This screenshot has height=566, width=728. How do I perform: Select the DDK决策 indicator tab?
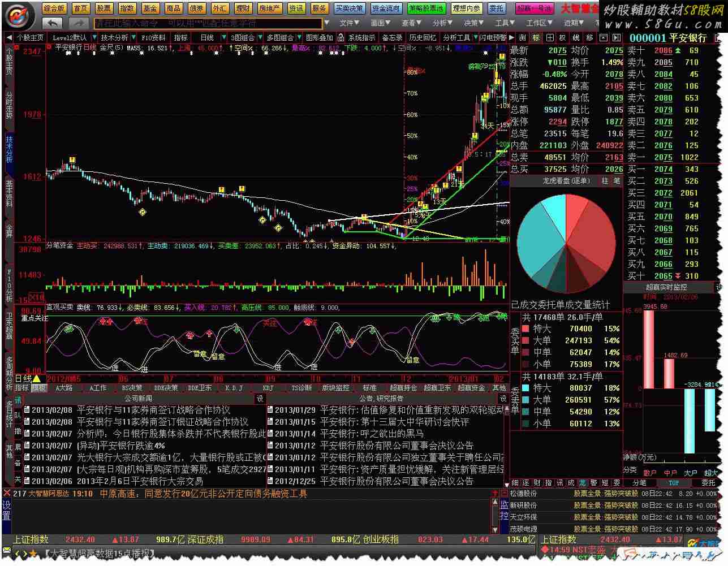(166, 388)
